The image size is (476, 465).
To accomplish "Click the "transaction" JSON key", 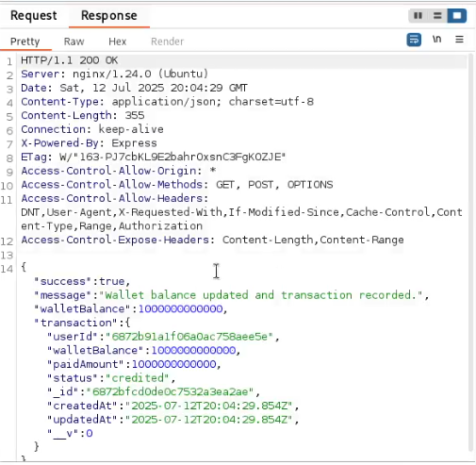I will pyautogui.click(x=76, y=323).
